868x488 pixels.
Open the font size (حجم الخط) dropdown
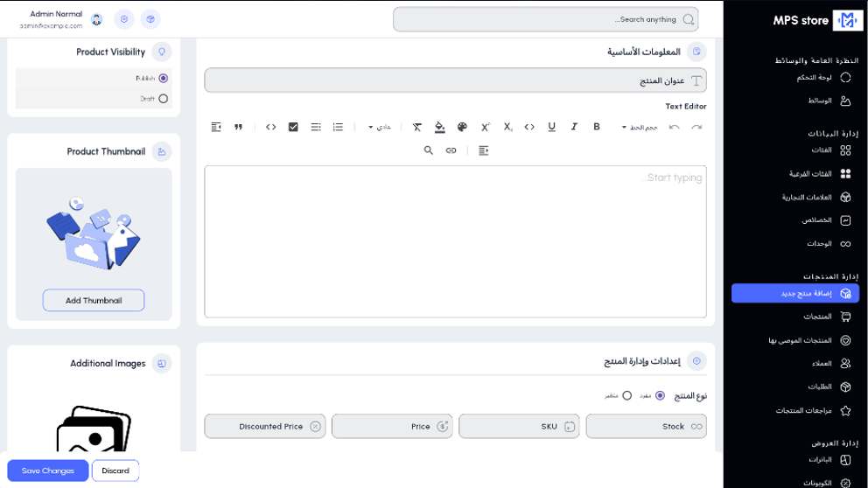[x=640, y=128]
